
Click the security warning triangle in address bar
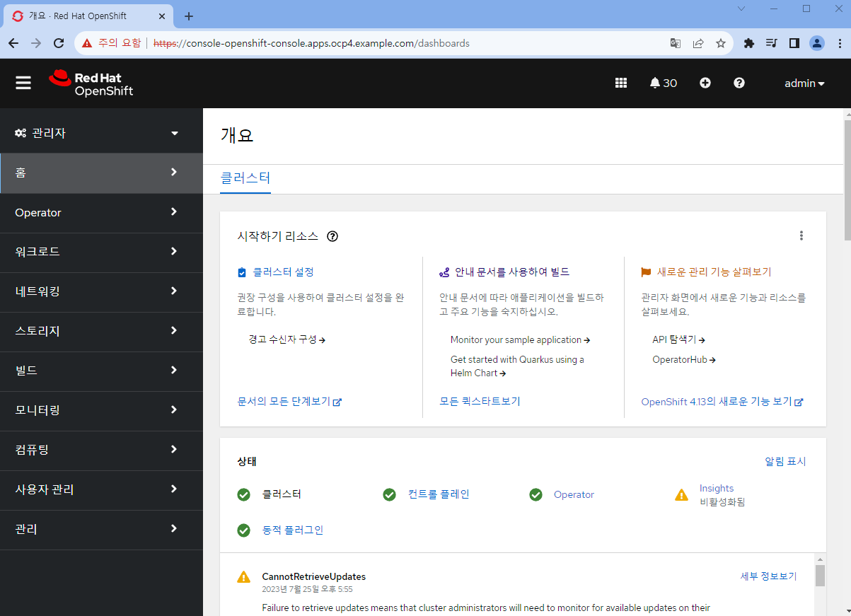tap(87, 43)
